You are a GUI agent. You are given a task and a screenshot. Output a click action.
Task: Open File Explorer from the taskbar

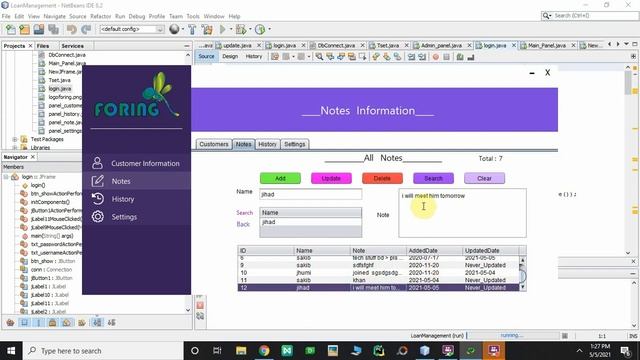(x=241, y=351)
